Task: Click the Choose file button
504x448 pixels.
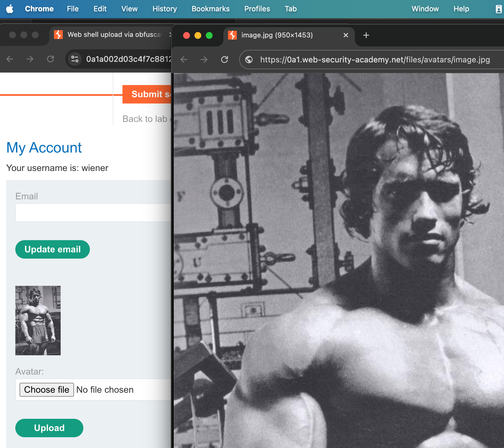Action: click(x=46, y=390)
